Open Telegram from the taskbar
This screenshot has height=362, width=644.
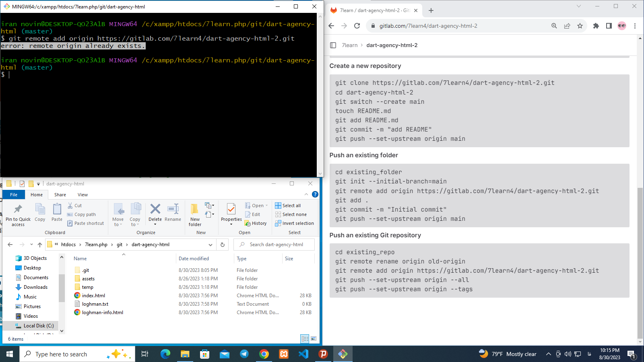244,354
